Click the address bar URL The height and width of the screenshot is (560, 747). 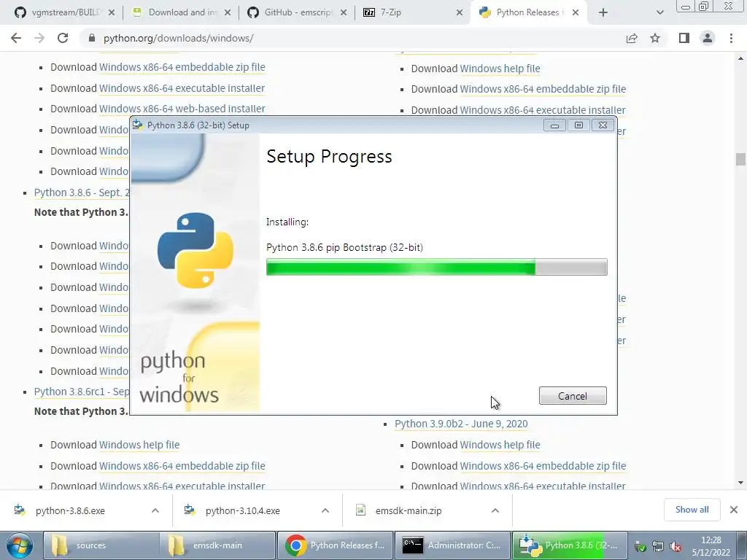[179, 38]
